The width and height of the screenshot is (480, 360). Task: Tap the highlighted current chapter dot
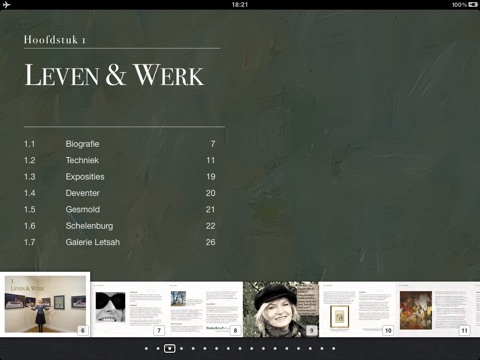pyautogui.click(x=170, y=349)
